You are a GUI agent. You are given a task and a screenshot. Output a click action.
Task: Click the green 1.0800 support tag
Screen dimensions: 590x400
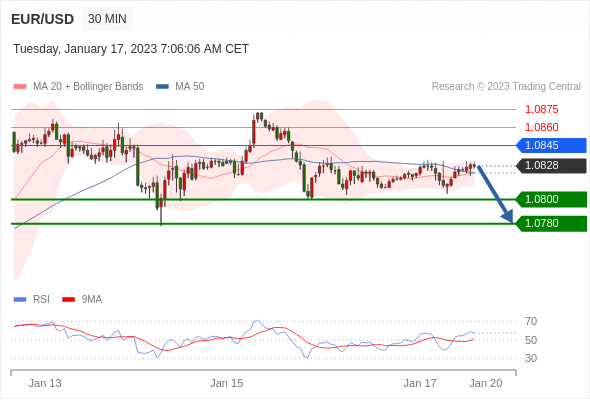pos(551,199)
